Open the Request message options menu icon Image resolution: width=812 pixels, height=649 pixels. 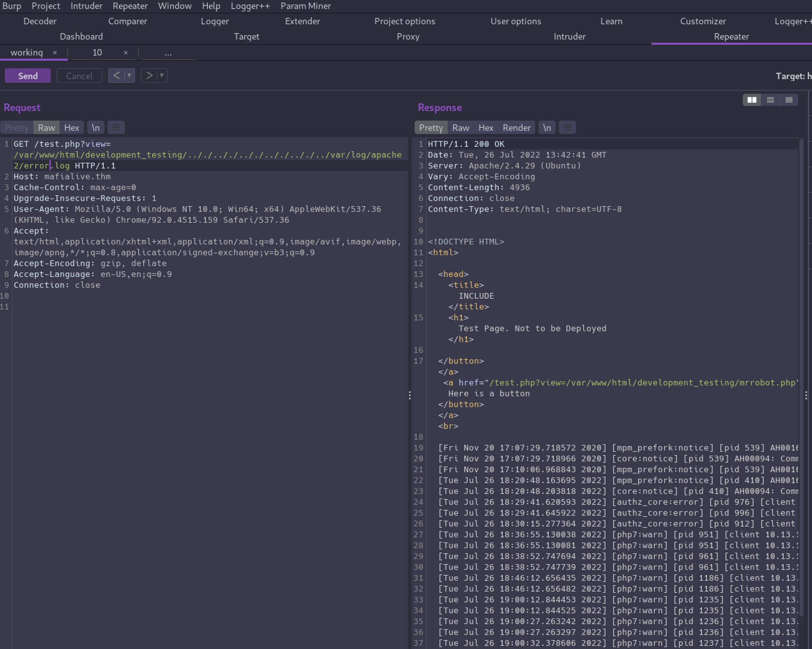coord(116,128)
